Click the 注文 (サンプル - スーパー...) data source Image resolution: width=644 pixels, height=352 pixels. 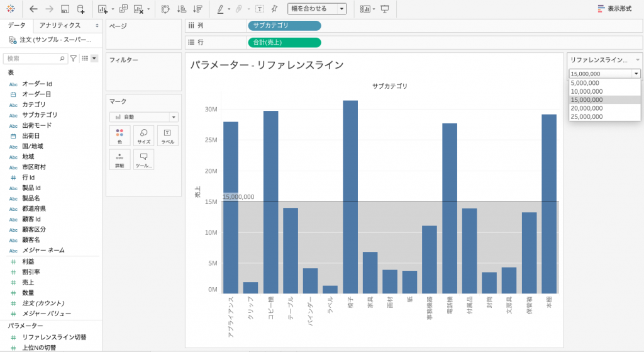pyautogui.click(x=50, y=40)
